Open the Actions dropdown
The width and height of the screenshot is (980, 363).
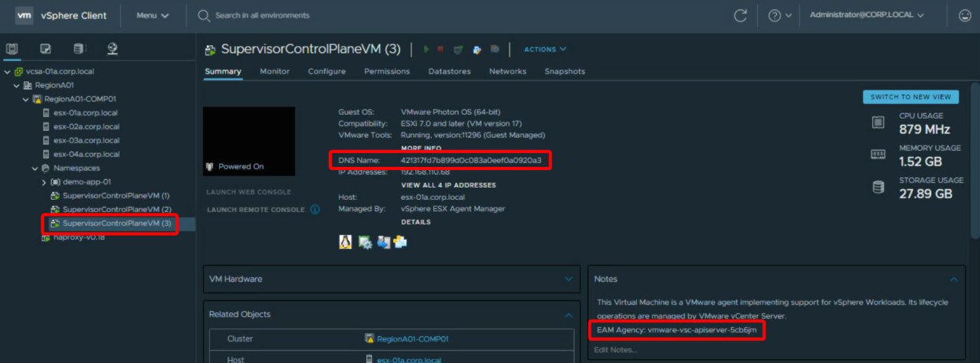pos(545,49)
